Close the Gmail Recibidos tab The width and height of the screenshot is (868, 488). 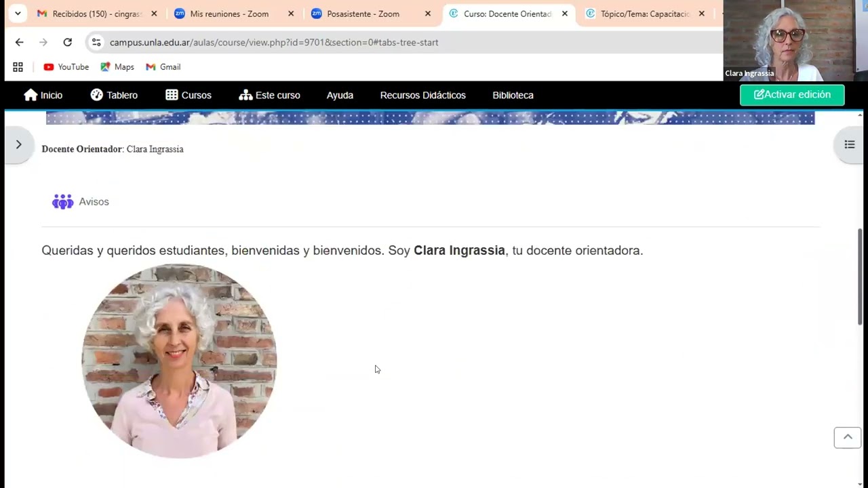(154, 14)
